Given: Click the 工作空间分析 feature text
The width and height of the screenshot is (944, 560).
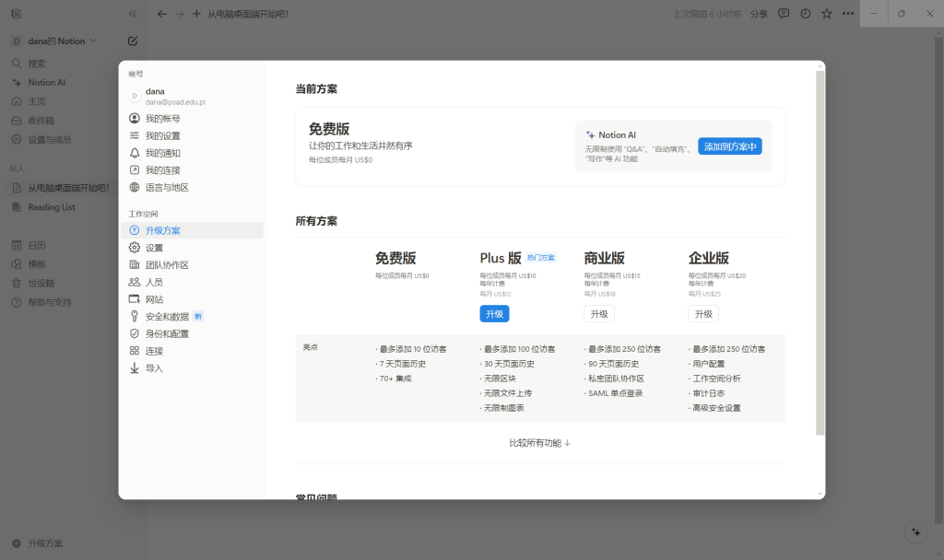Looking at the screenshot, I should coord(716,379).
